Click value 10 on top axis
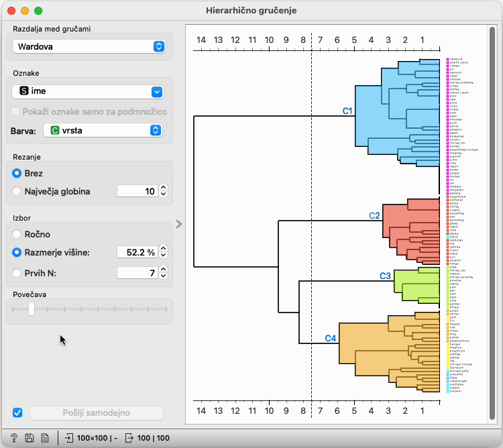This screenshot has height=448, width=503. (269, 40)
